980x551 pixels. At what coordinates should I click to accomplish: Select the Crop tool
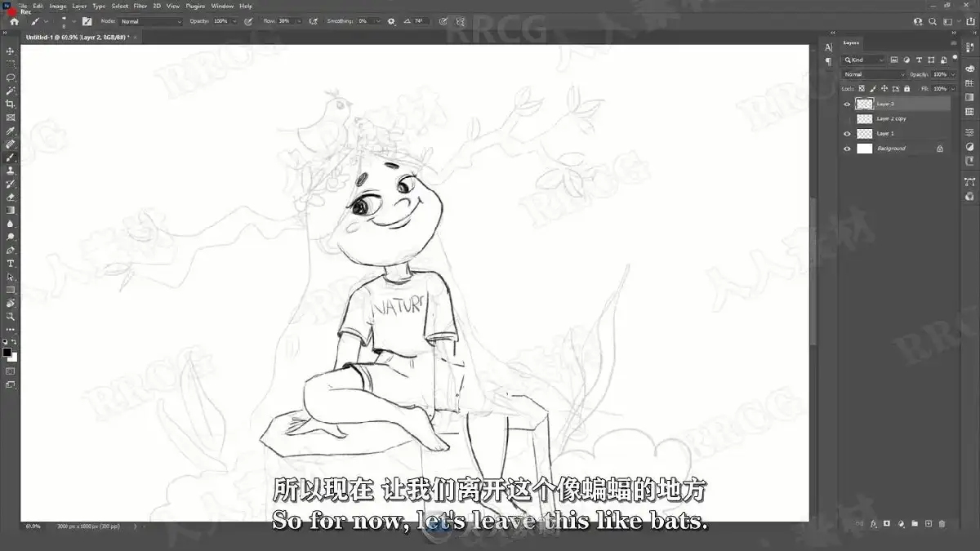point(11,104)
